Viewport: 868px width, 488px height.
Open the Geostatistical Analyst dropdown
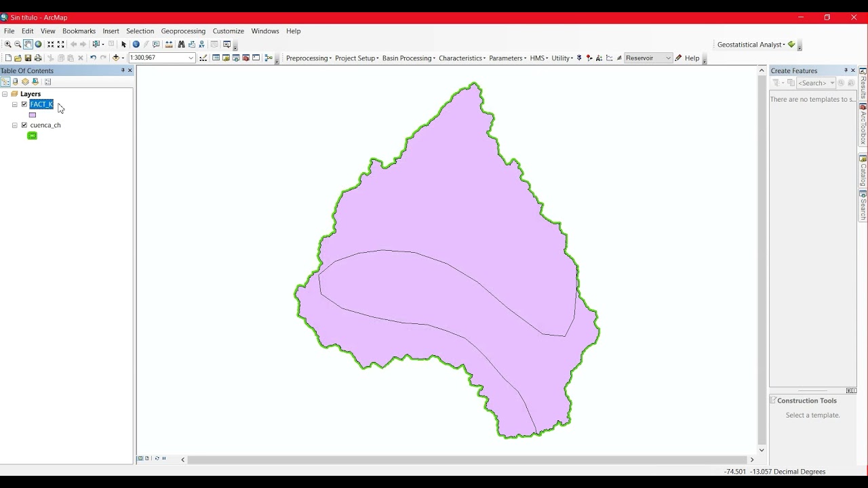coord(751,45)
